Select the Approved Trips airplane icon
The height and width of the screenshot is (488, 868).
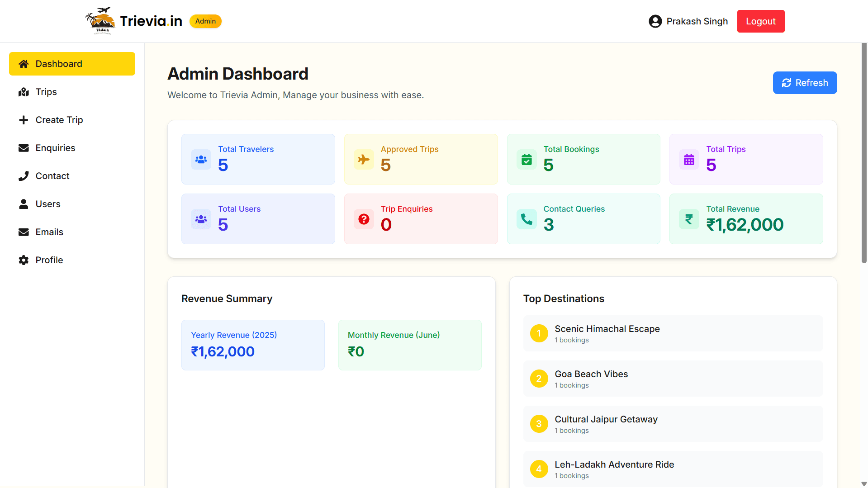click(x=364, y=159)
